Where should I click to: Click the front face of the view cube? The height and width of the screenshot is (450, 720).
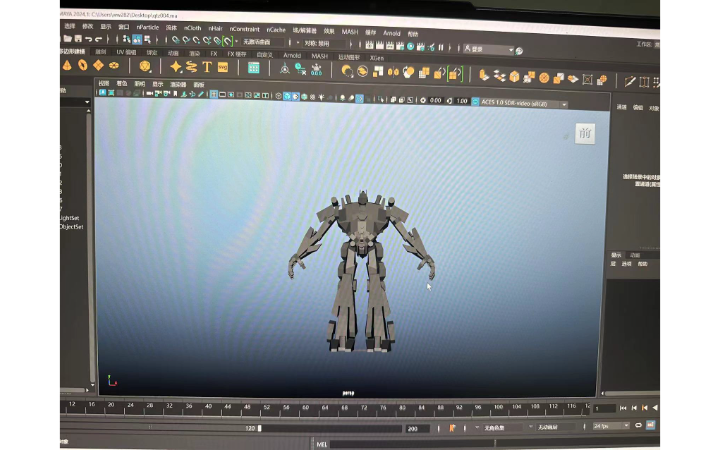click(x=585, y=134)
